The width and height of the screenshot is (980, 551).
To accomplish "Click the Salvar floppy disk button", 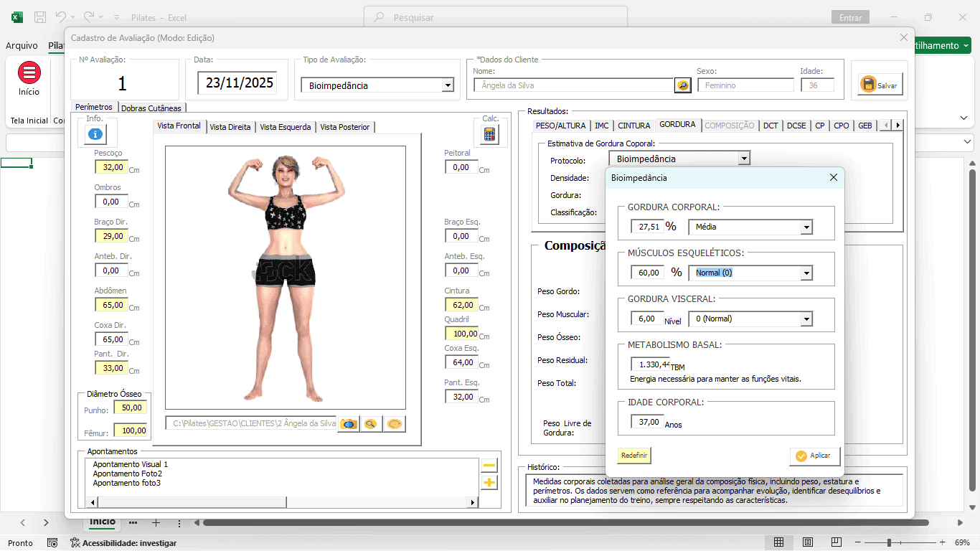I will (880, 85).
